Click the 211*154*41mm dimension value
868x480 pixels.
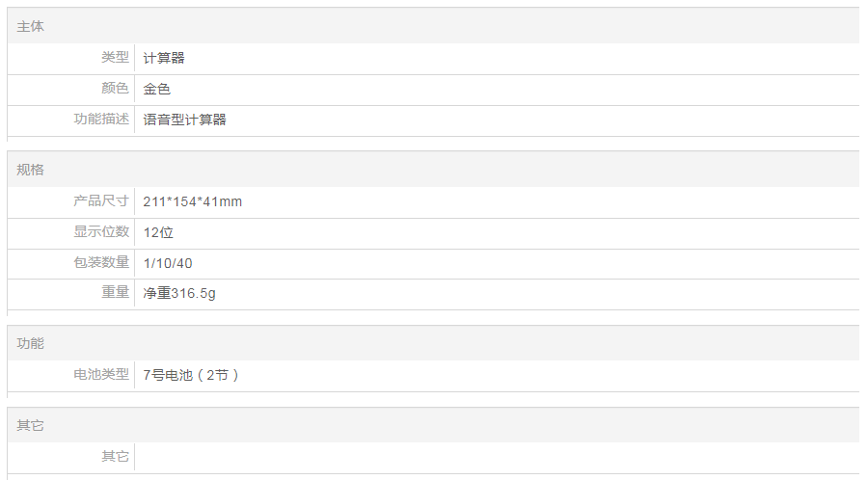pyautogui.click(x=193, y=201)
